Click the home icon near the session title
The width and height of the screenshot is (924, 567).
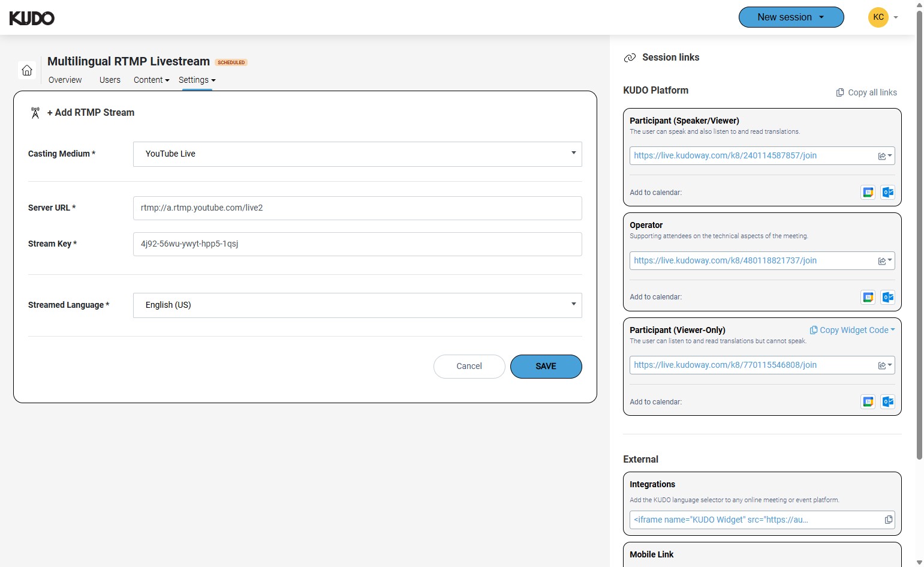pos(27,70)
